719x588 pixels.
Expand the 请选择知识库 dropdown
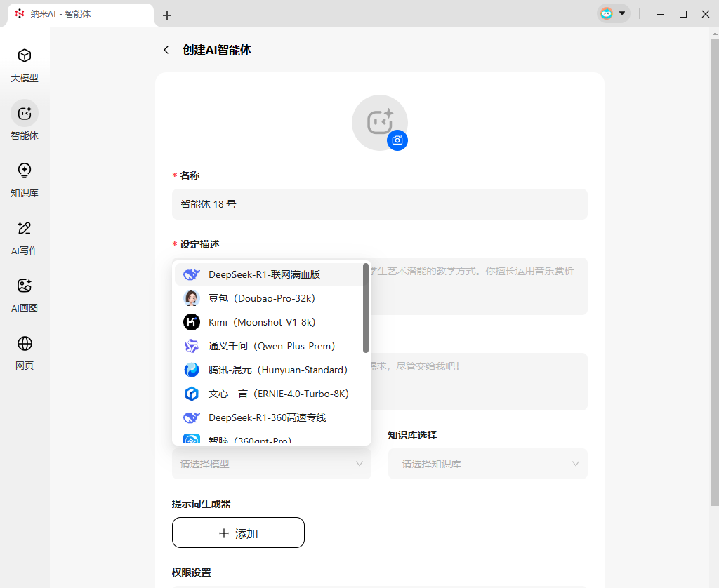488,464
